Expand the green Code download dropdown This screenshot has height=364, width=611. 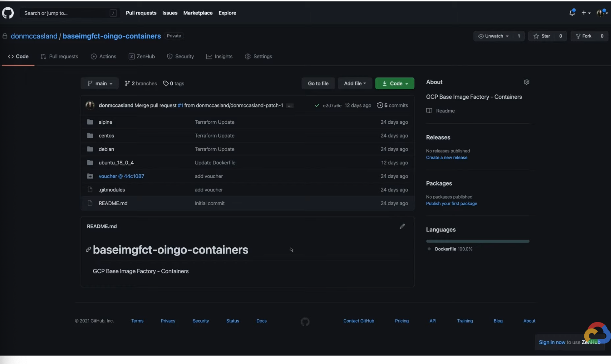[x=395, y=83]
